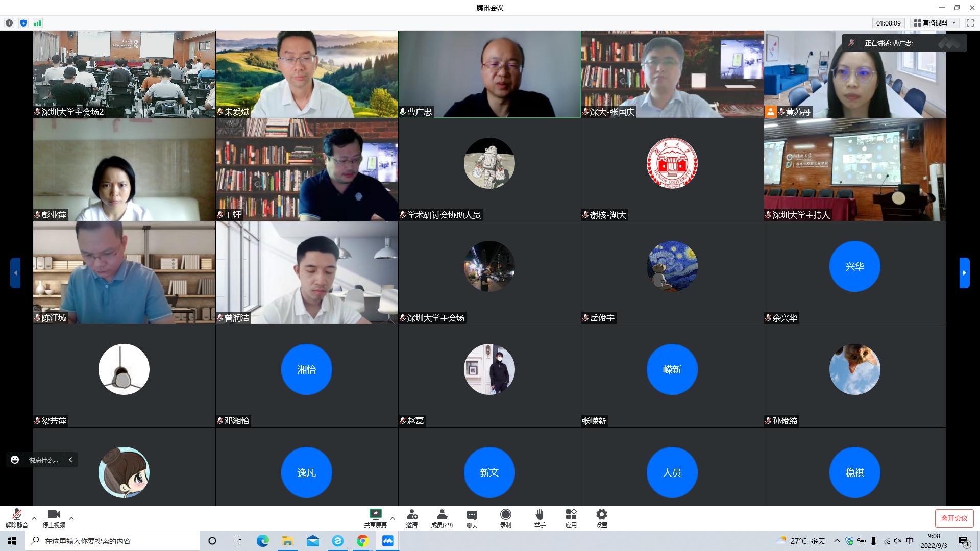Start recording with 录制 icon
980x551 pixels.
tap(505, 517)
